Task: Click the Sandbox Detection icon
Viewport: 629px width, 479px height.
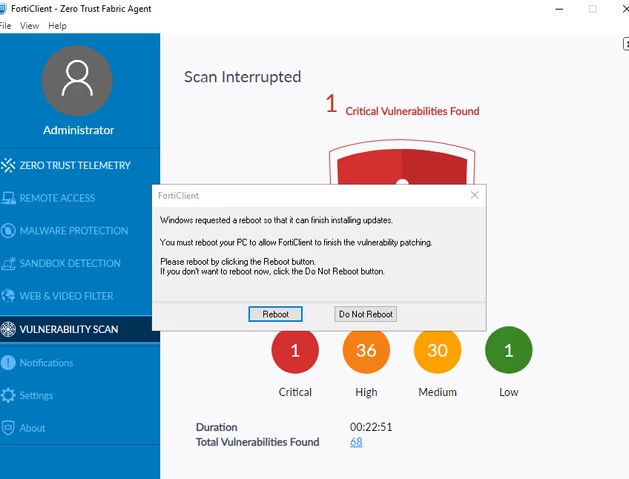Action: [x=8, y=263]
